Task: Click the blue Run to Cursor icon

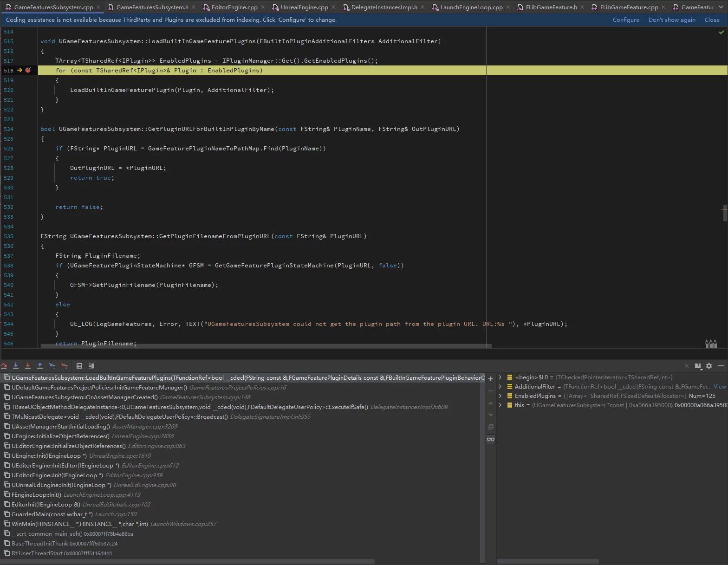Action: 52,366
